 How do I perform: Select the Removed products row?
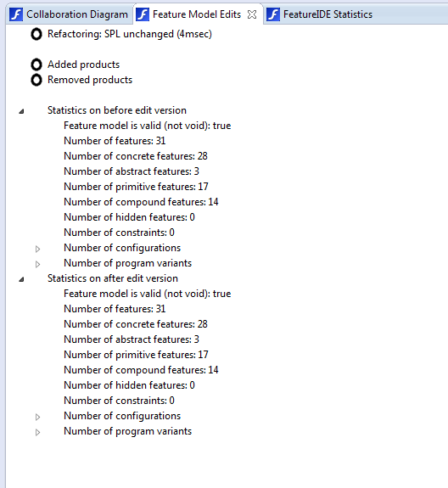[x=90, y=80]
